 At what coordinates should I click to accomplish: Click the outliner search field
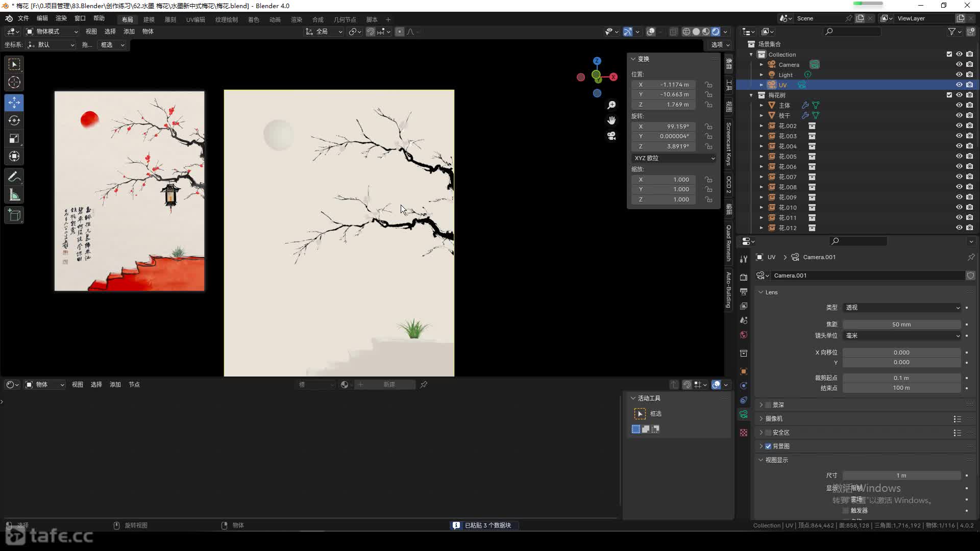(852, 32)
